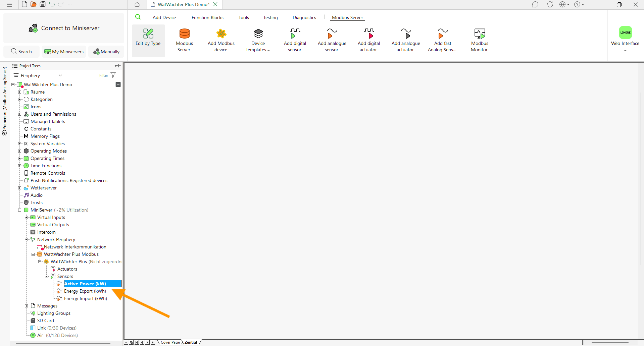Switch to the Function Blocks tab
The height and width of the screenshot is (346, 644).
(207, 17)
